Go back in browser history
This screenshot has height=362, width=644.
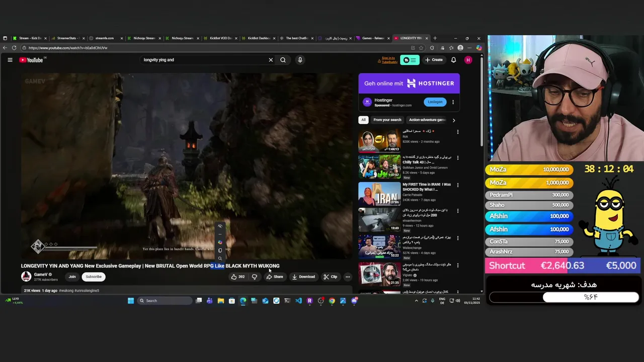[x=5, y=48]
